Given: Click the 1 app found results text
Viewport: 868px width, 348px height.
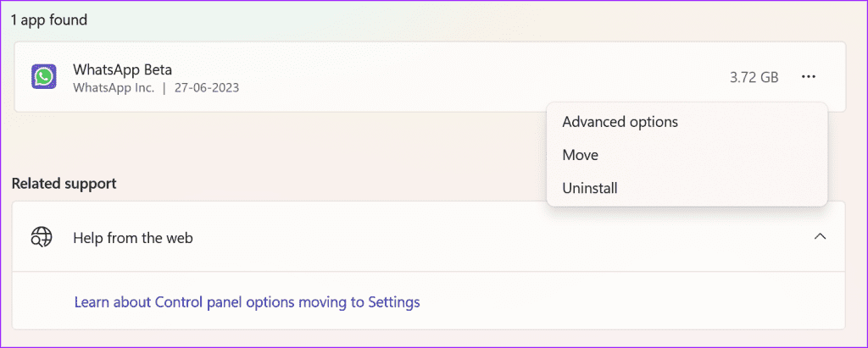Looking at the screenshot, I should 49,20.
